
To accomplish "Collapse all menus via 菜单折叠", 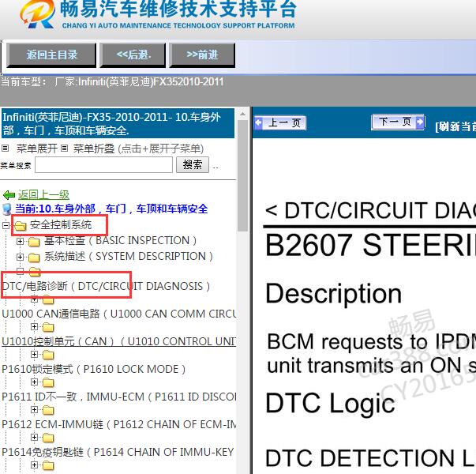I will 94,149.
